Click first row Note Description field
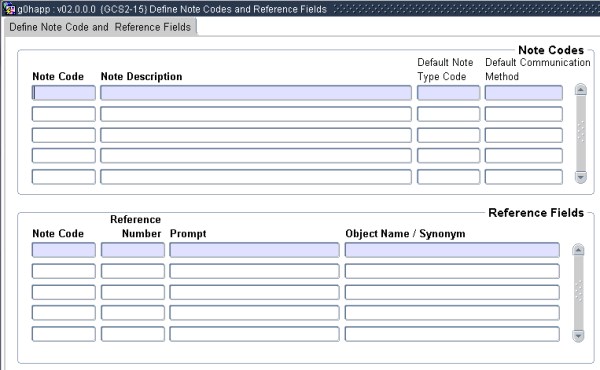Viewport: 600px width, 370px height. (256, 93)
